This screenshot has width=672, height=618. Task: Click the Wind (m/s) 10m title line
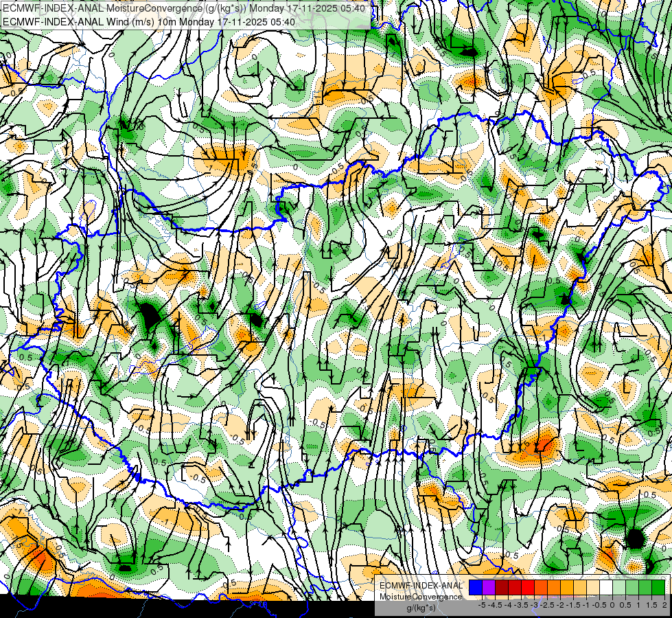click(x=149, y=22)
